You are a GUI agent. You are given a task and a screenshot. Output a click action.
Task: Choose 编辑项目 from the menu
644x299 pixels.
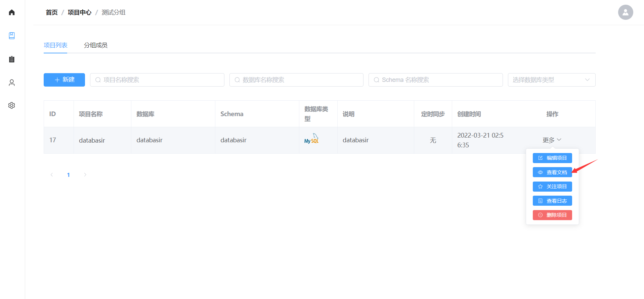pos(552,158)
